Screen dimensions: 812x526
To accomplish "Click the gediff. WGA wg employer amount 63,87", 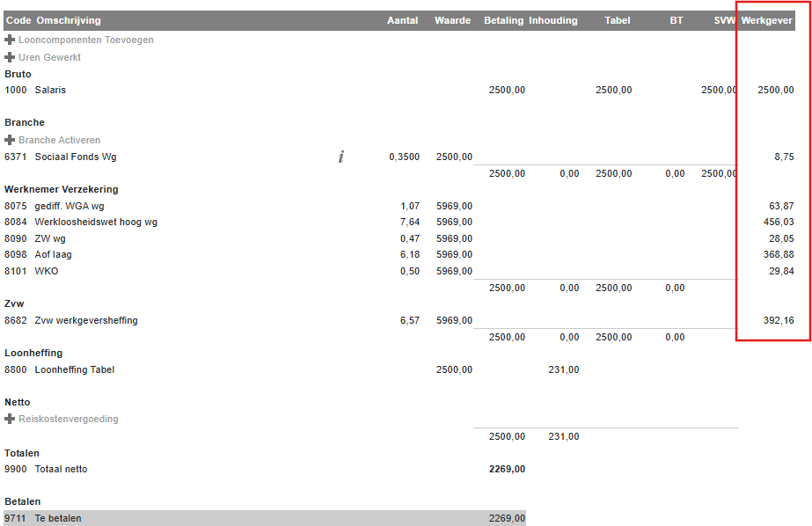I will click(780, 206).
